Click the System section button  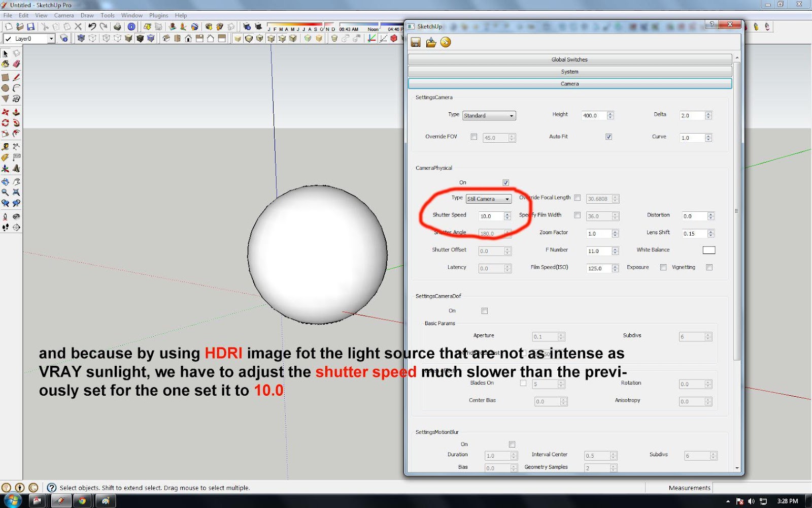pos(569,71)
